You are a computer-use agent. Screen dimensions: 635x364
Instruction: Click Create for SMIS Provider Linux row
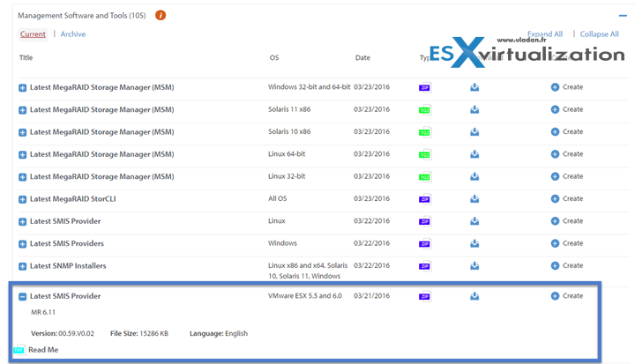(567, 220)
